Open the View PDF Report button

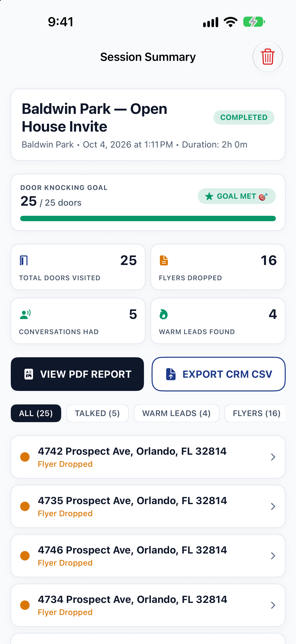pos(77,374)
